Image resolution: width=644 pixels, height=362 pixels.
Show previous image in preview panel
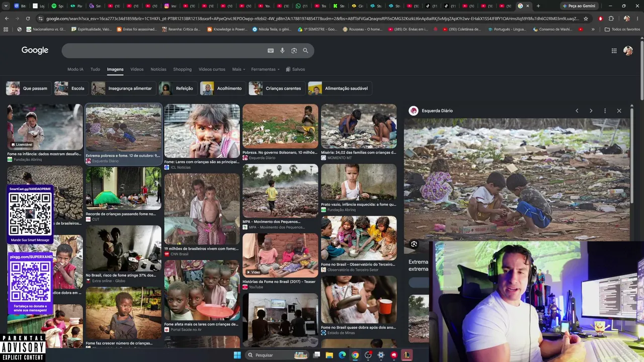tap(577, 111)
